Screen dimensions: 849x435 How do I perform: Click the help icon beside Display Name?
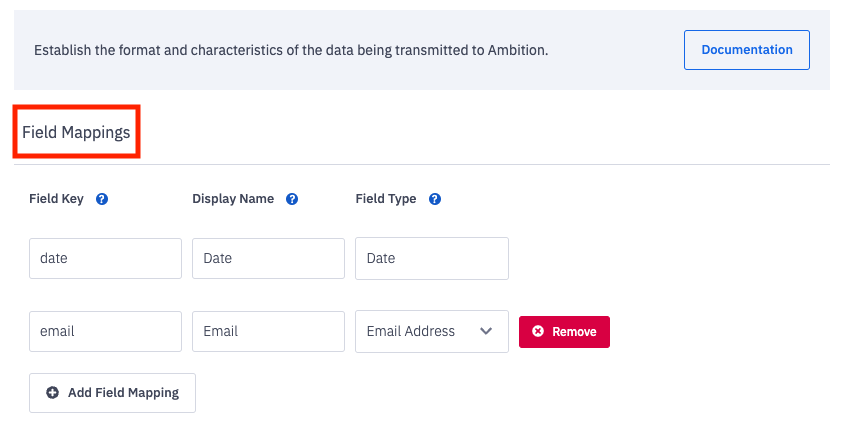(292, 199)
